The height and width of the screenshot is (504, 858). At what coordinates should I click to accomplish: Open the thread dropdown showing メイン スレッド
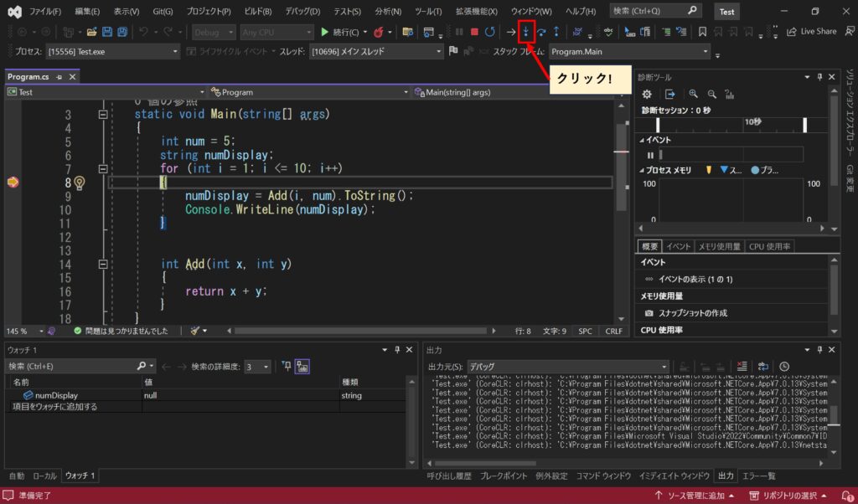coord(376,51)
